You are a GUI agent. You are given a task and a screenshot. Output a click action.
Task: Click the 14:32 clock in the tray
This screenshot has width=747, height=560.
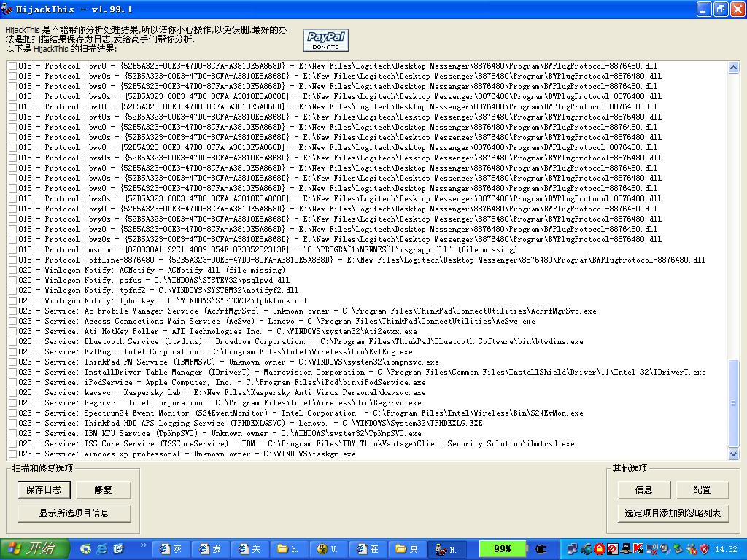[x=726, y=549]
